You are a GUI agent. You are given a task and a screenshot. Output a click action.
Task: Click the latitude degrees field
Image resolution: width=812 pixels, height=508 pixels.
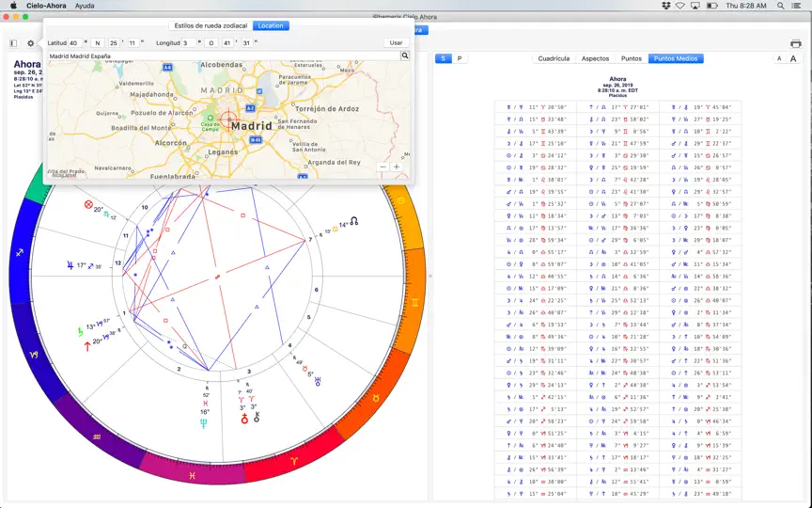click(75, 43)
